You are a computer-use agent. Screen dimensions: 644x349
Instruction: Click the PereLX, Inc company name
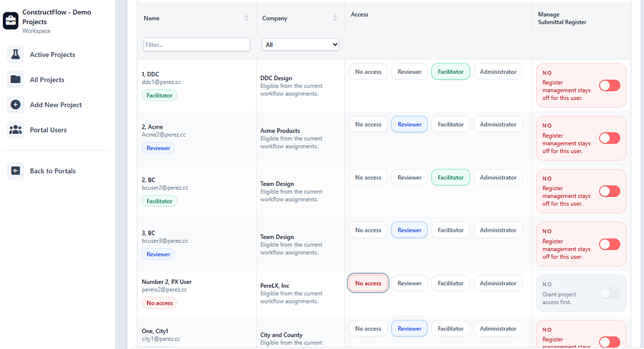275,286
